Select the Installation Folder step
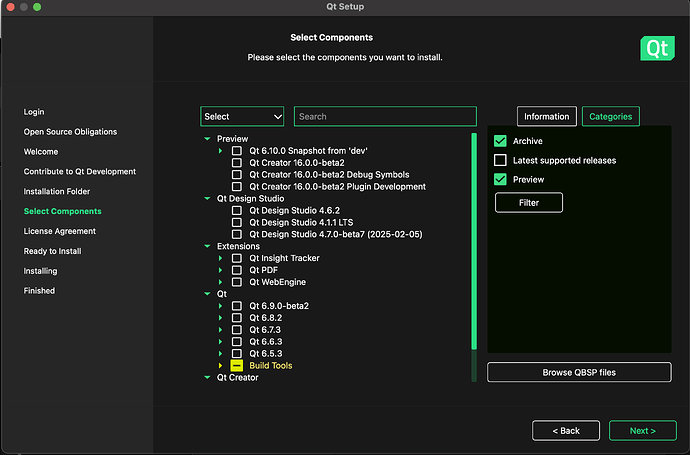Image resolution: width=690 pixels, height=455 pixels. [57, 191]
